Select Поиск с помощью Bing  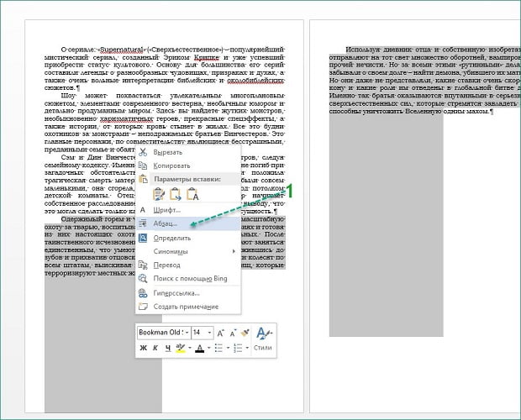click(188, 278)
